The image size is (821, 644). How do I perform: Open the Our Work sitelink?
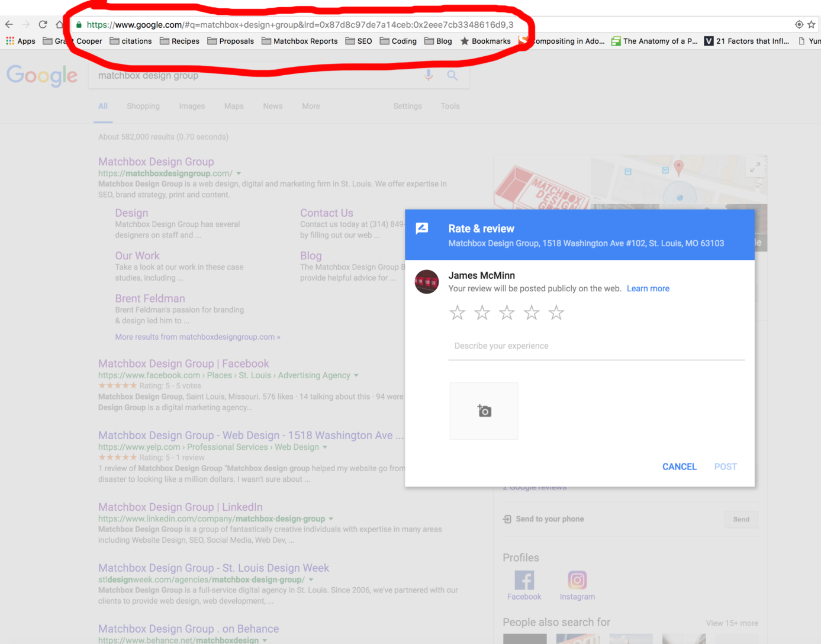click(137, 256)
